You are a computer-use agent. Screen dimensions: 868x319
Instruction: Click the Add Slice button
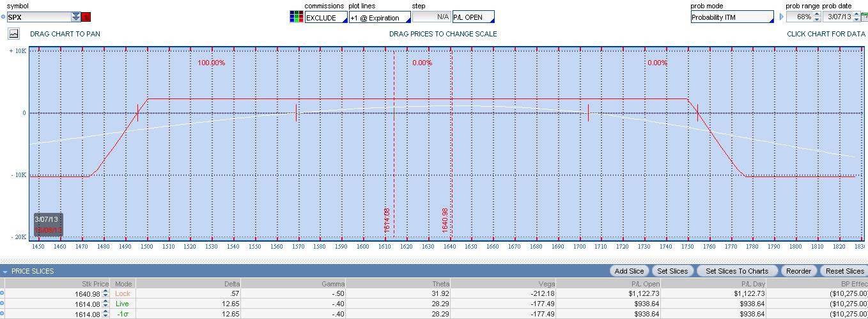[x=629, y=271]
